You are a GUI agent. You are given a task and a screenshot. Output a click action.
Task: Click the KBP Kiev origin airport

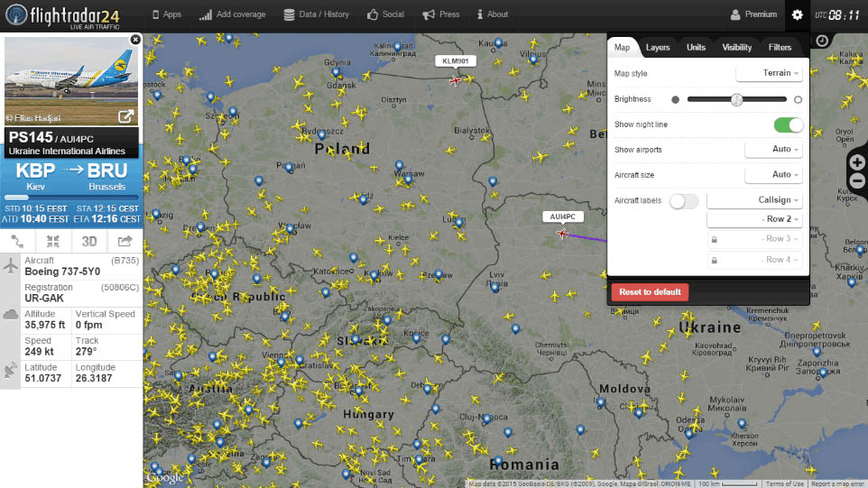(x=35, y=177)
